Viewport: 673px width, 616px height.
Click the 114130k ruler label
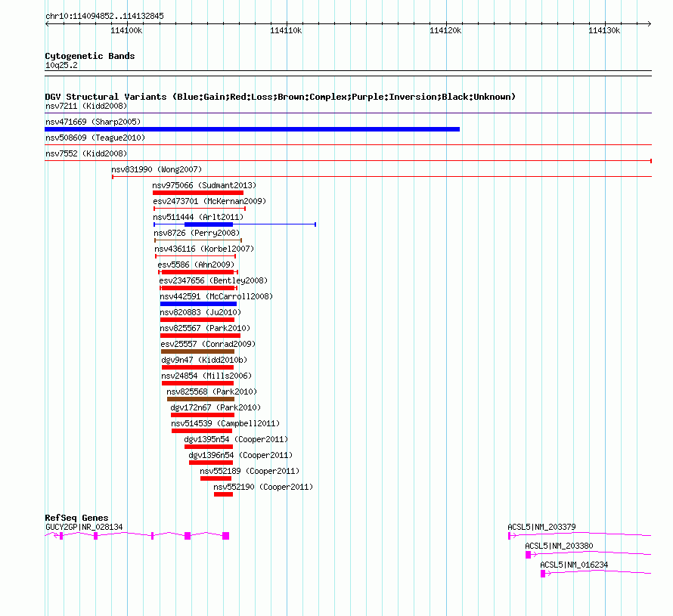(604, 30)
